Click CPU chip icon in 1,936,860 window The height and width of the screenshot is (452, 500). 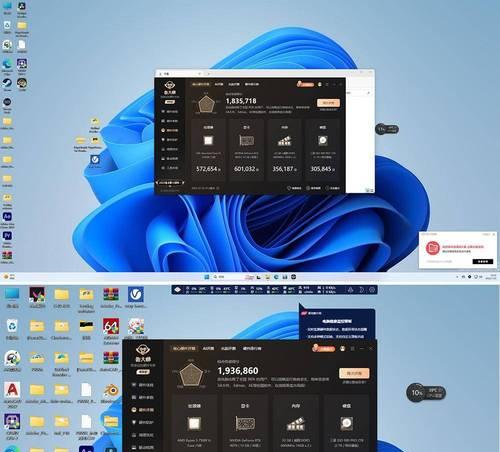[x=194, y=424]
